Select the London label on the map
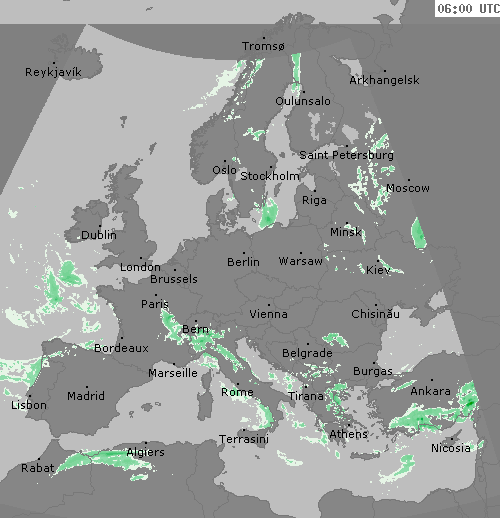Image resolution: width=500 pixels, height=518 pixels. (140, 267)
